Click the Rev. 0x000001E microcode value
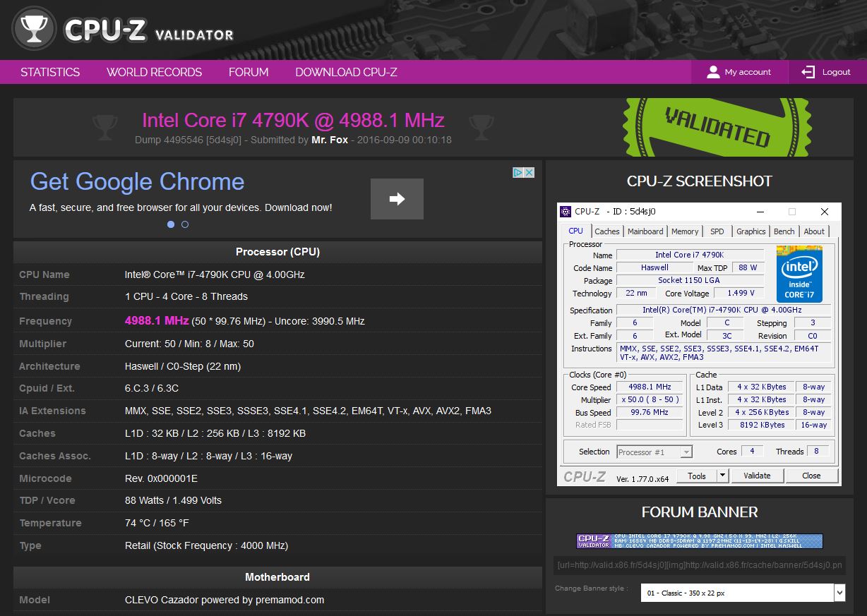The width and height of the screenshot is (867, 616). (161, 478)
